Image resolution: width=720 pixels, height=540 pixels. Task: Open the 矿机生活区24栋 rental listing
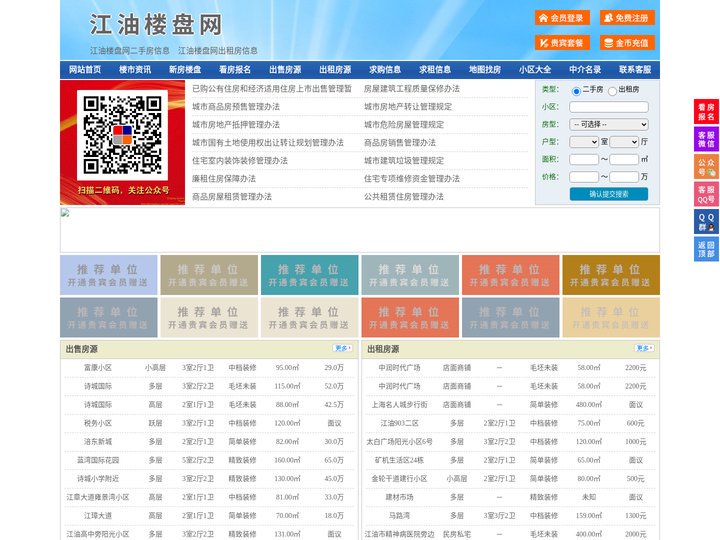point(399,460)
